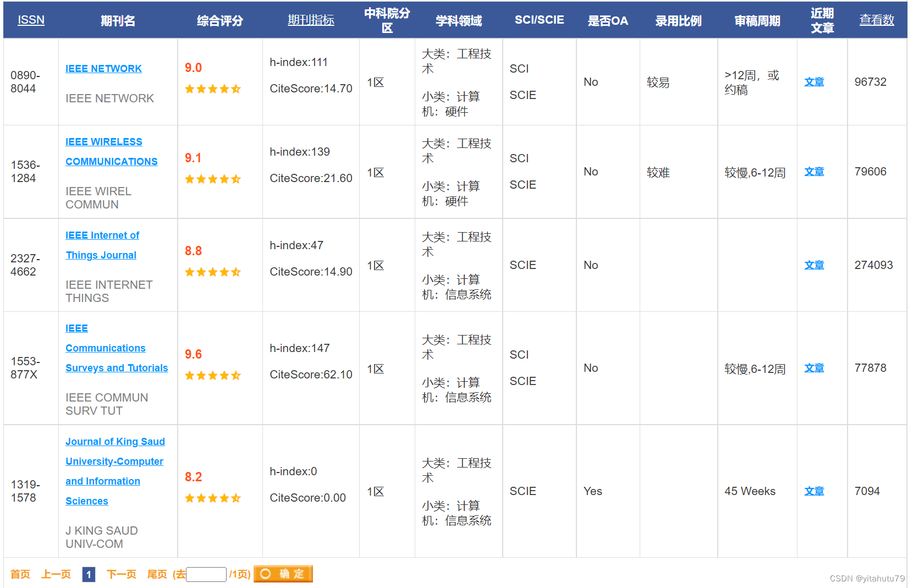This screenshot has width=913, height=588.
Task: Click the view count 274093
Action: click(x=873, y=265)
